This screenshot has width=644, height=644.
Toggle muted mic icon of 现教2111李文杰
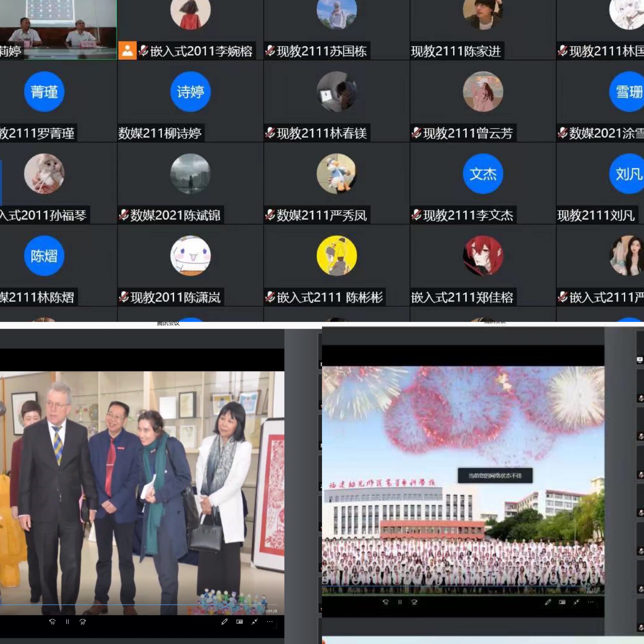click(416, 215)
